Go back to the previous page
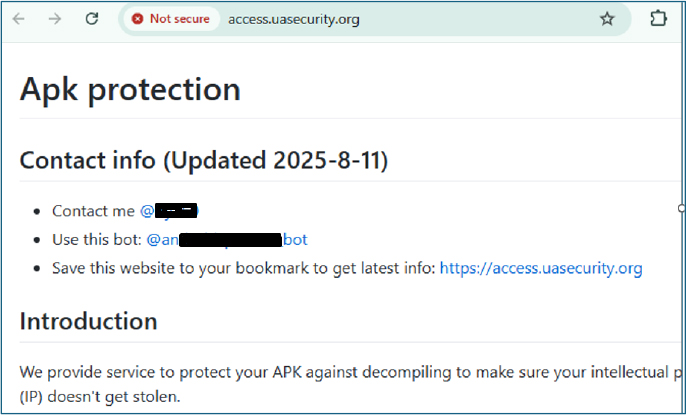 (19, 19)
